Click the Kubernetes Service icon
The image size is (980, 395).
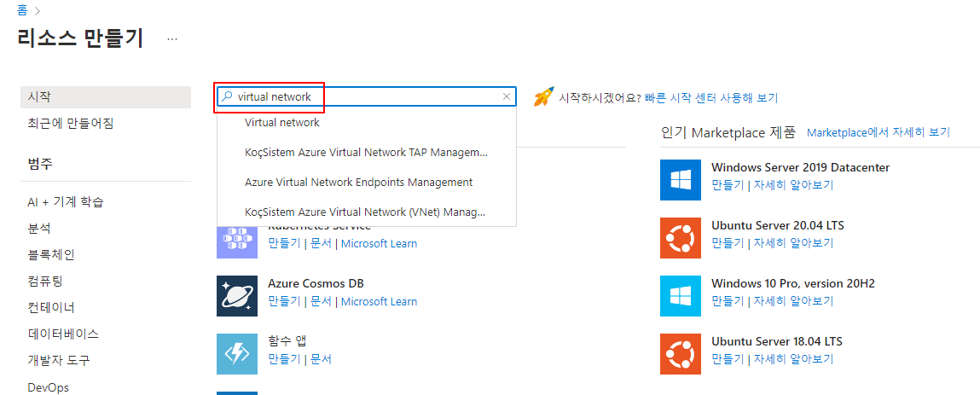click(x=237, y=242)
